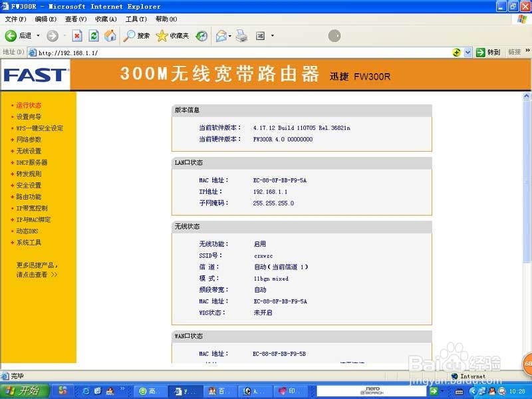The image size is (532, 399).
Task: Open the 工具(T) menu
Action: [x=136, y=19]
